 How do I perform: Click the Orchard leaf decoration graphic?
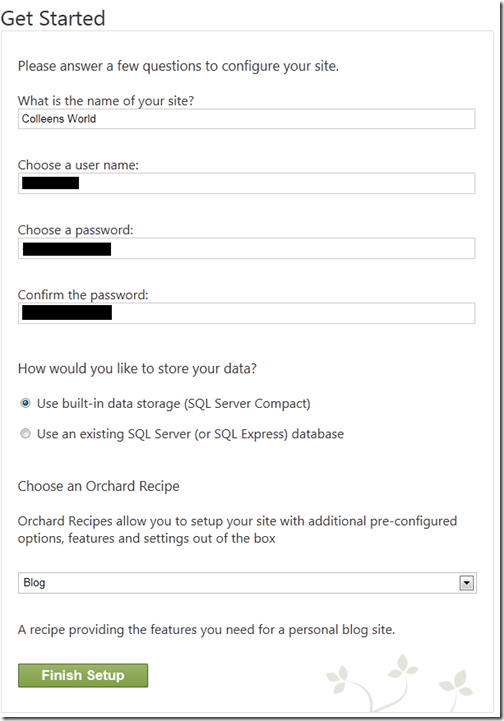[399, 683]
